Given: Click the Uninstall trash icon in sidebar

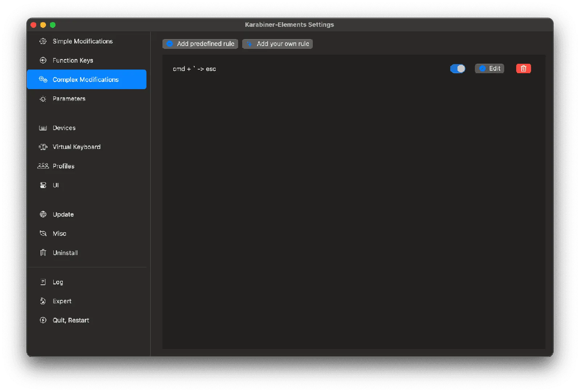Looking at the screenshot, I should 43,253.
